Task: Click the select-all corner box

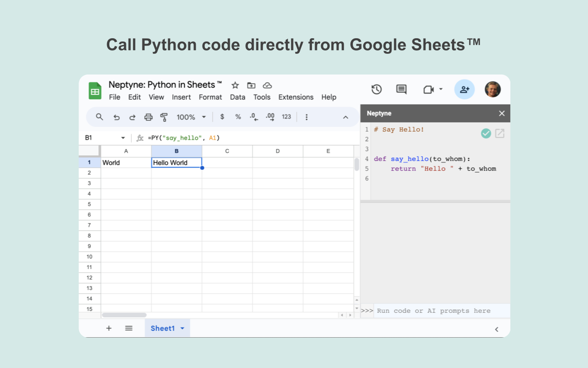Action: pyautogui.click(x=90, y=151)
